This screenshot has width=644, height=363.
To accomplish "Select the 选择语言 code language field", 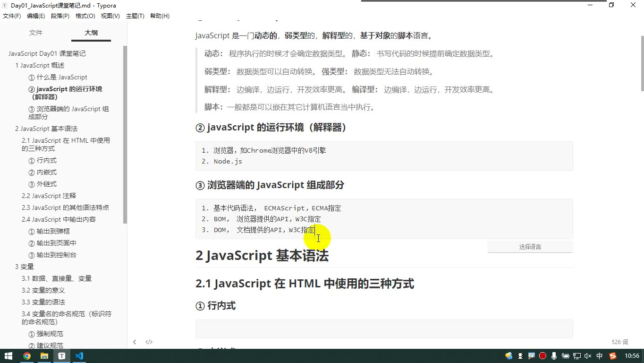I will click(530, 247).
